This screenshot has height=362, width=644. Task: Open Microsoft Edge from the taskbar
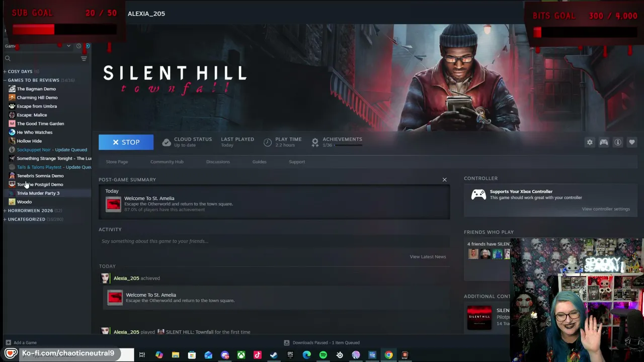pos(306,355)
